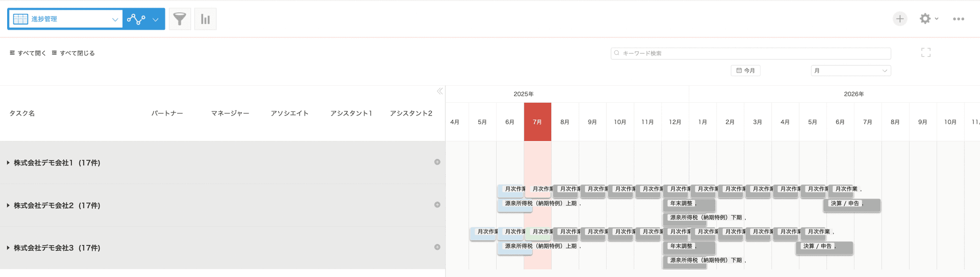This screenshot has width=980, height=277.
Task: Select the highlighted 7月 month header
Action: [x=537, y=122]
